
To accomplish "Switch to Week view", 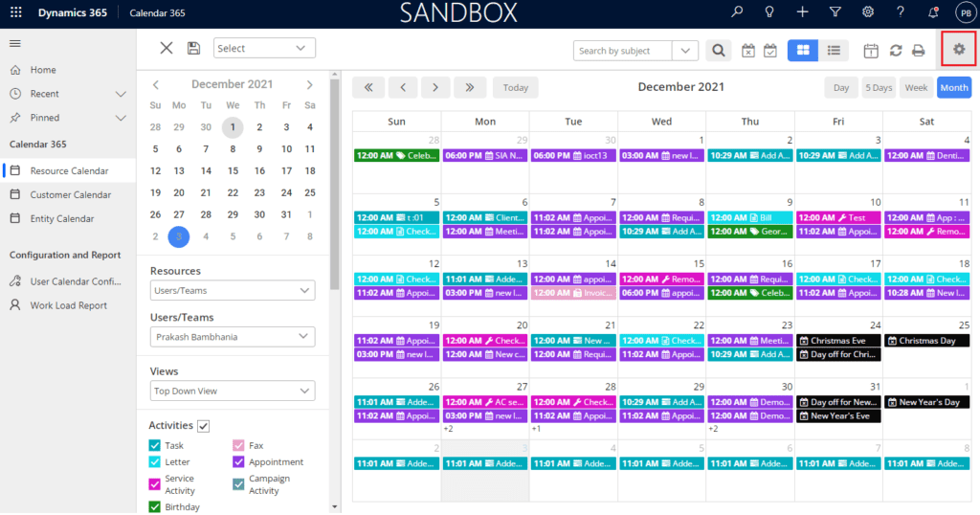I will click(916, 87).
